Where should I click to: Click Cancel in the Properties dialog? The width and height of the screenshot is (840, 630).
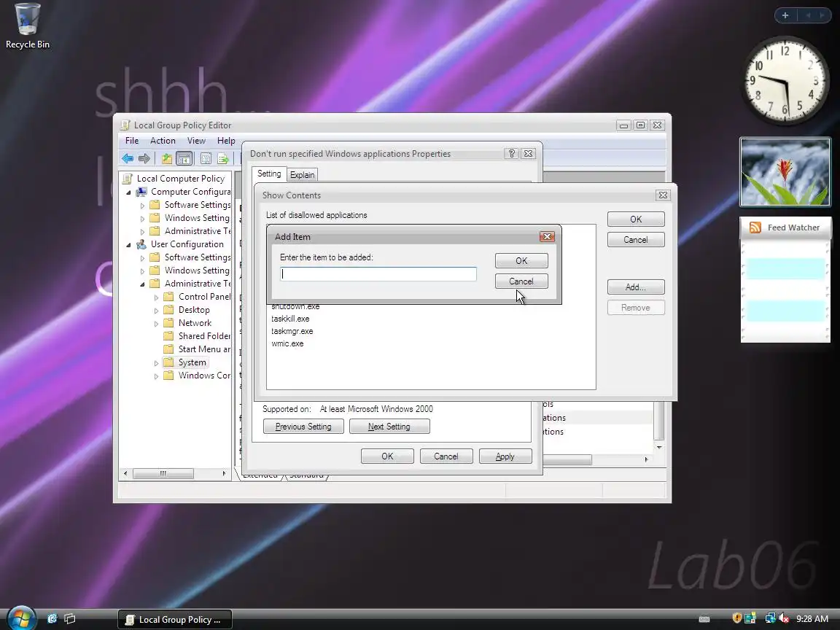446,456
